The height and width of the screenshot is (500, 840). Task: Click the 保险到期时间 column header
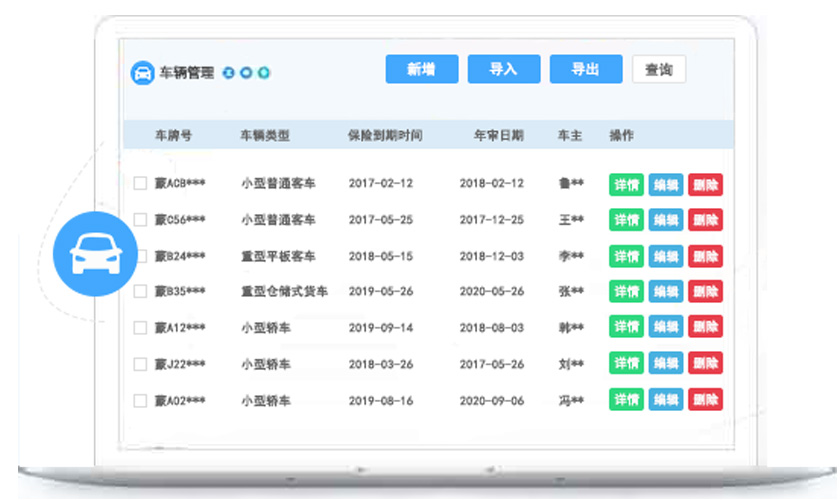coord(385,135)
